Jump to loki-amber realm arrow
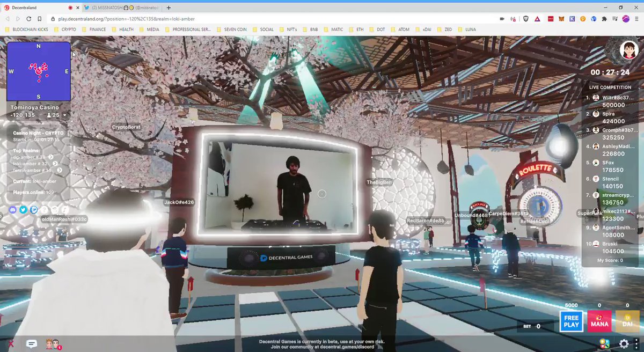The image size is (644, 352). coord(55,164)
